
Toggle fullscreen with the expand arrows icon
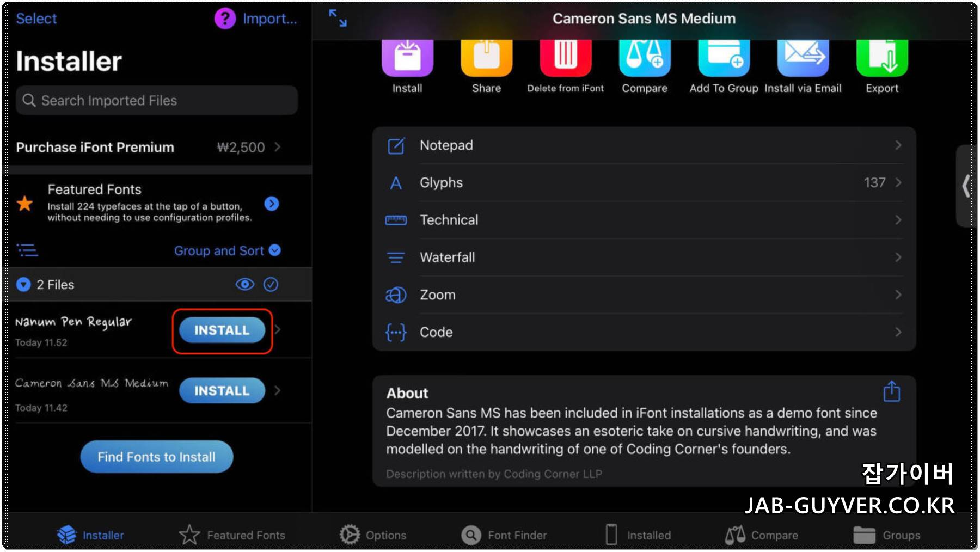pyautogui.click(x=338, y=18)
